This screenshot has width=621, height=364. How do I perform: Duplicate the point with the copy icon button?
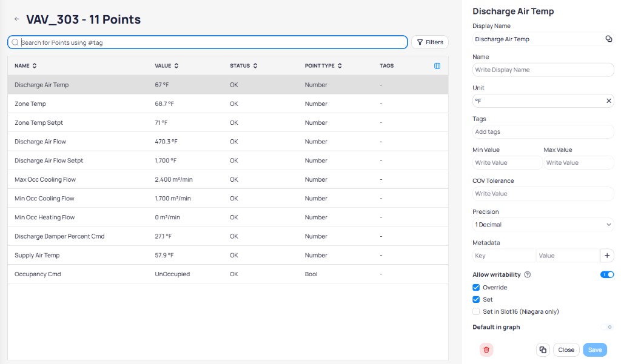click(x=543, y=349)
